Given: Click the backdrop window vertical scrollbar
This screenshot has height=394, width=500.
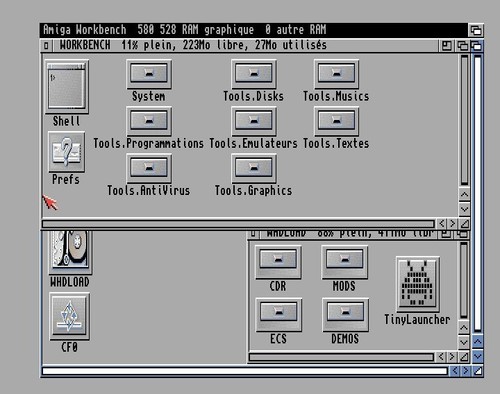Looking at the screenshot, I should (477, 193).
